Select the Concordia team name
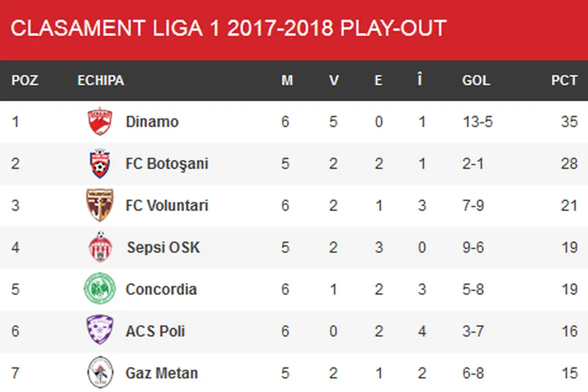Image resolution: width=588 pixels, height=392 pixels. point(161,290)
